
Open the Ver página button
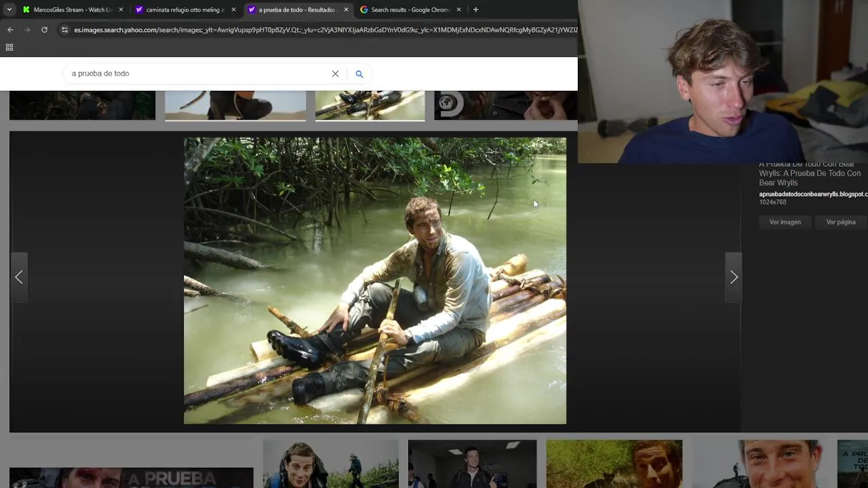coord(841,222)
